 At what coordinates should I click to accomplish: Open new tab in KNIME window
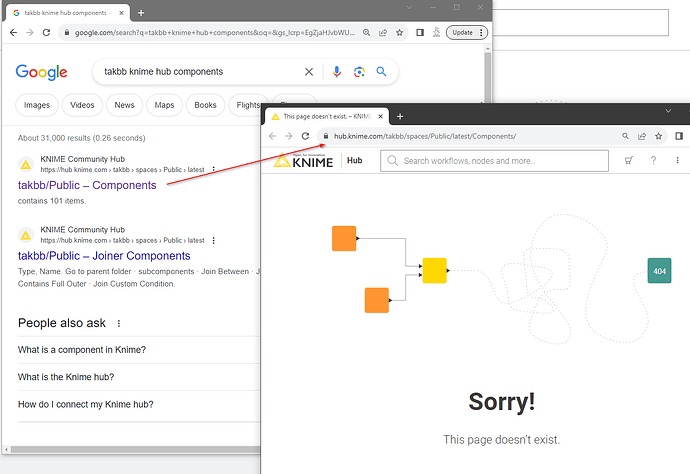(x=400, y=116)
